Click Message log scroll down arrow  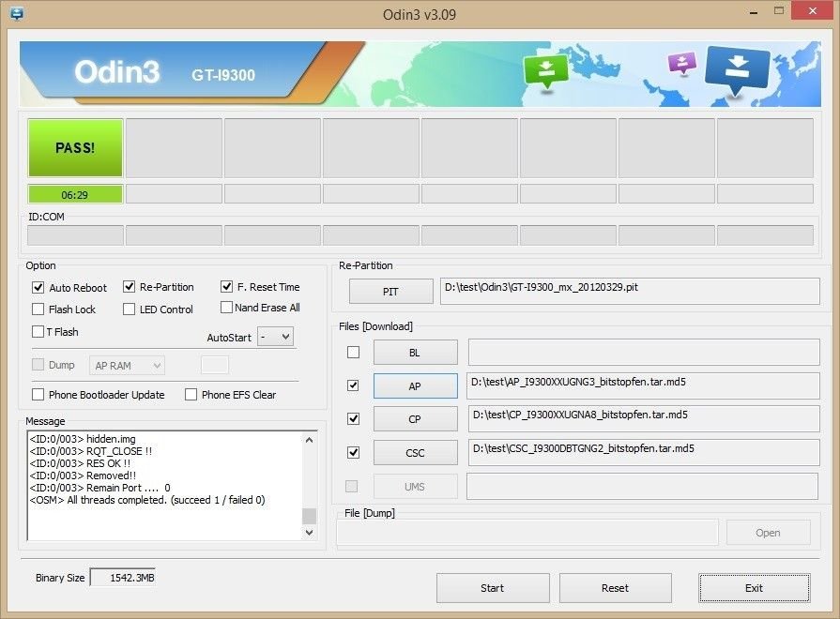309,533
